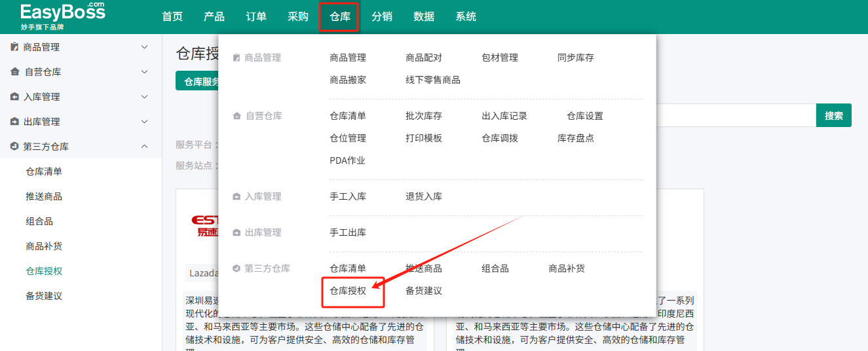This screenshot has height=351, width=868.
Task: Click 出库管理 sidebar group label
Action: click(41, 122)
